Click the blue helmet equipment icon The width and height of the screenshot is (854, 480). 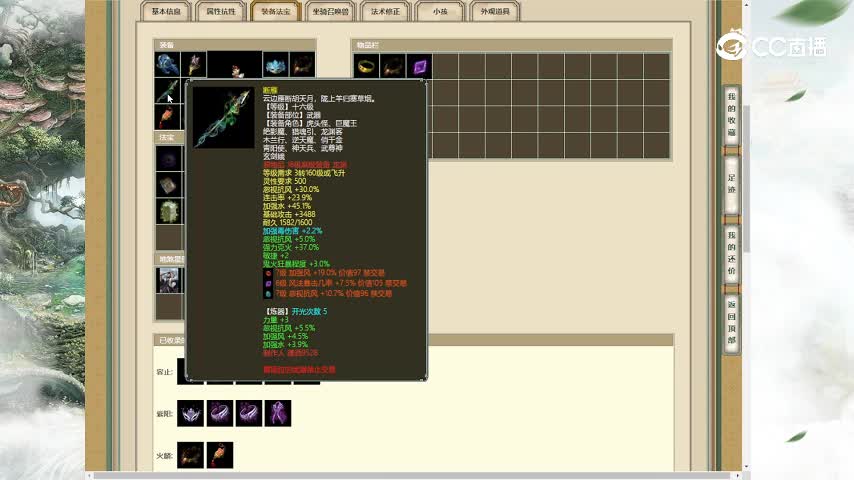[167, 65]
